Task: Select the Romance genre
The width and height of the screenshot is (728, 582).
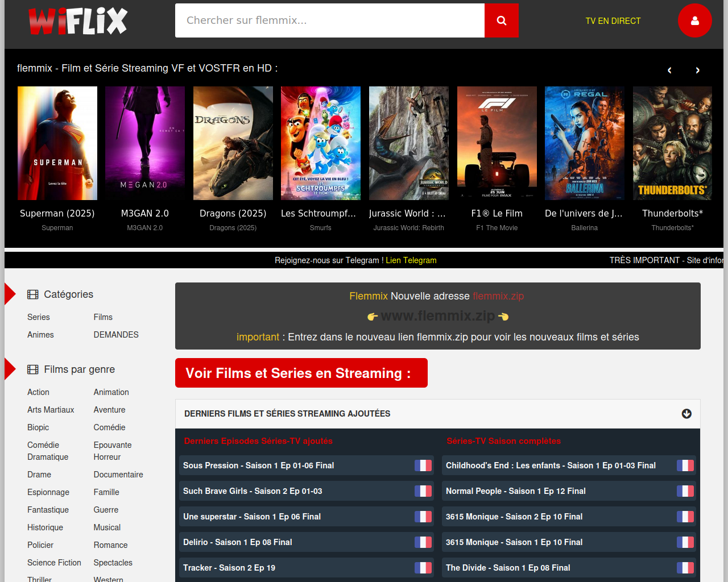Action: click(111, 545)
